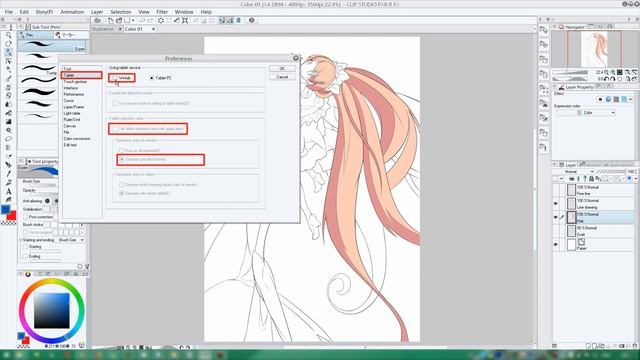
Task: Select the Zoom magnifier tool in toolbox
Action: coord(8,35)
